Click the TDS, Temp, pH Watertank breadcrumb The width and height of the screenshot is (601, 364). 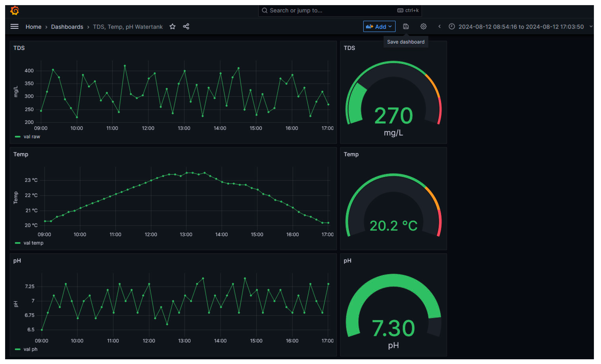[x=128, y=27]
